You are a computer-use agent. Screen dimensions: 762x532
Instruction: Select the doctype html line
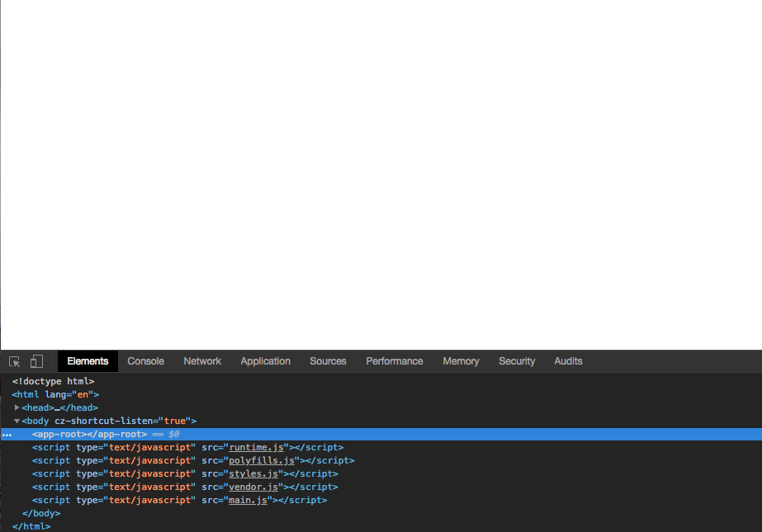[53, 382]
